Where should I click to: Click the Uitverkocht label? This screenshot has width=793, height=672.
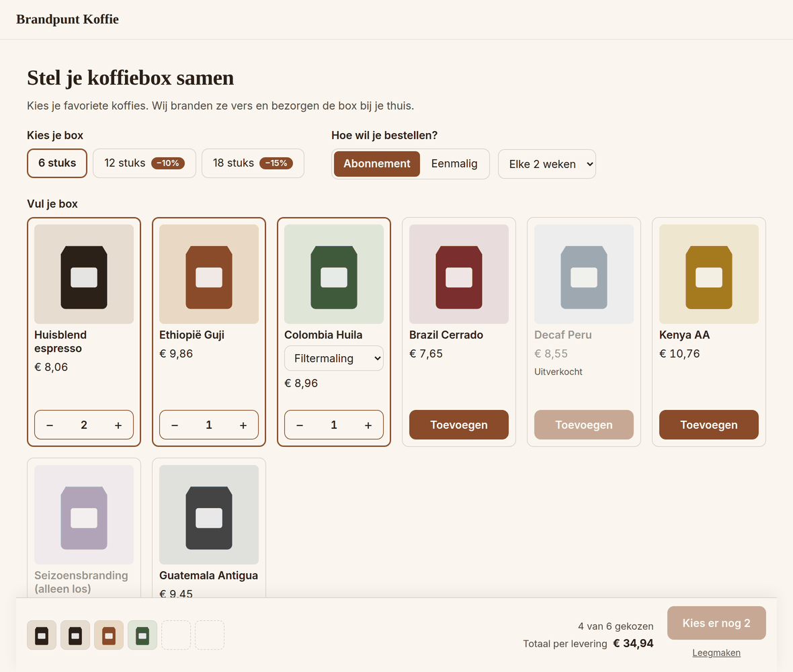point(558,372)
